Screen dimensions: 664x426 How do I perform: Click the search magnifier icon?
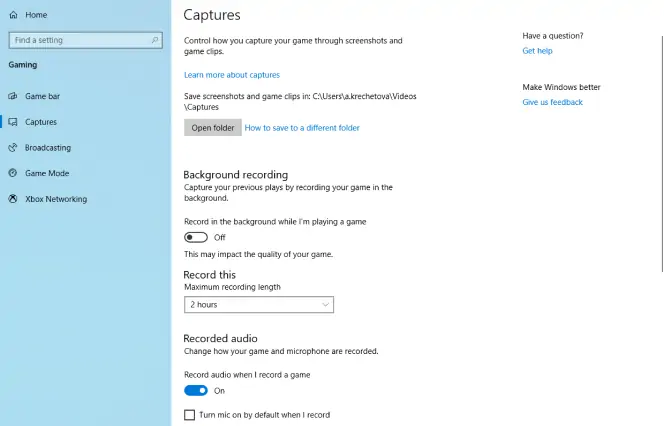click(155, 40)
